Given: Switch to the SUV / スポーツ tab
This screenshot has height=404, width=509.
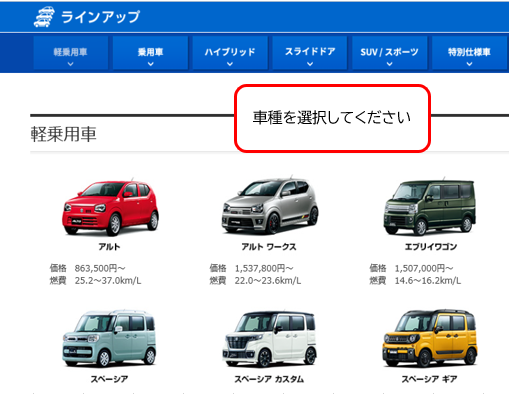Looking at the screenshot, I should tap(389, 53).
